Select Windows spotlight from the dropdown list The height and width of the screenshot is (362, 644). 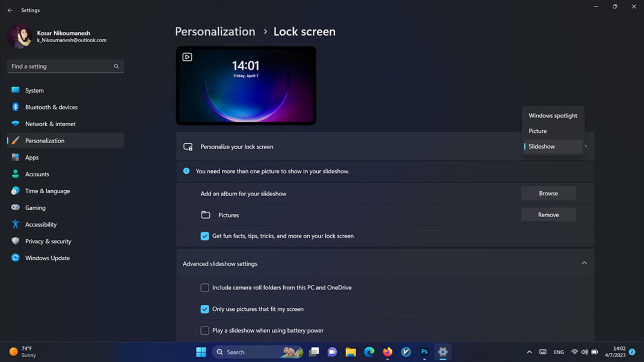coord(553,116)
